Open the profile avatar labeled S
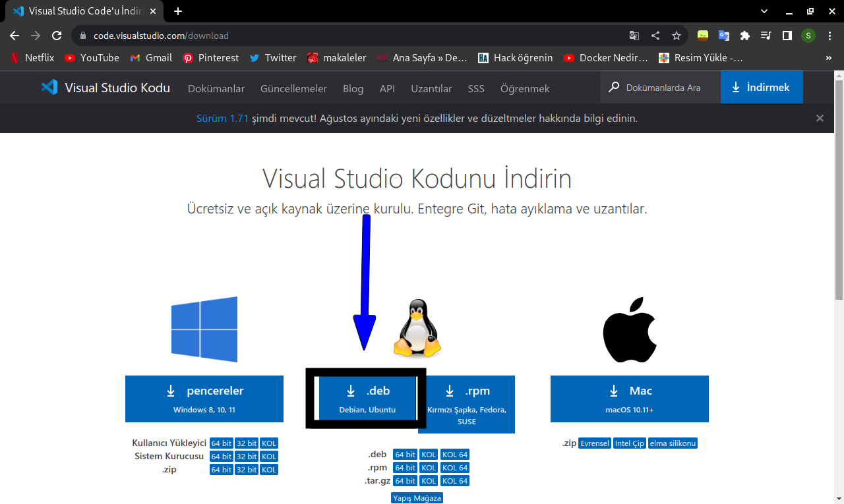This screenshot has width=844, height=504. [x=808, y=36]
